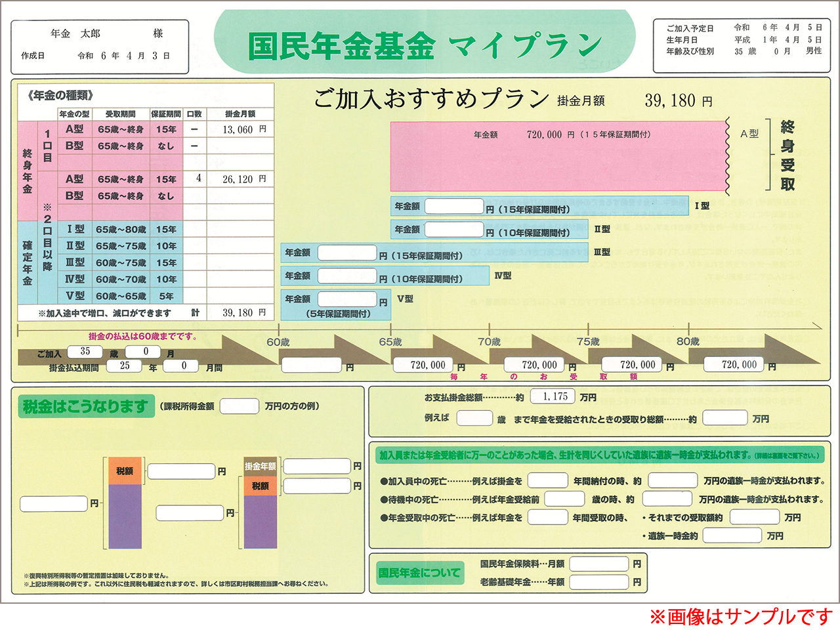Viewport: 840px width, 630px height.
Task: Click the 年齢及び性別 row
Action: [744, 51]
